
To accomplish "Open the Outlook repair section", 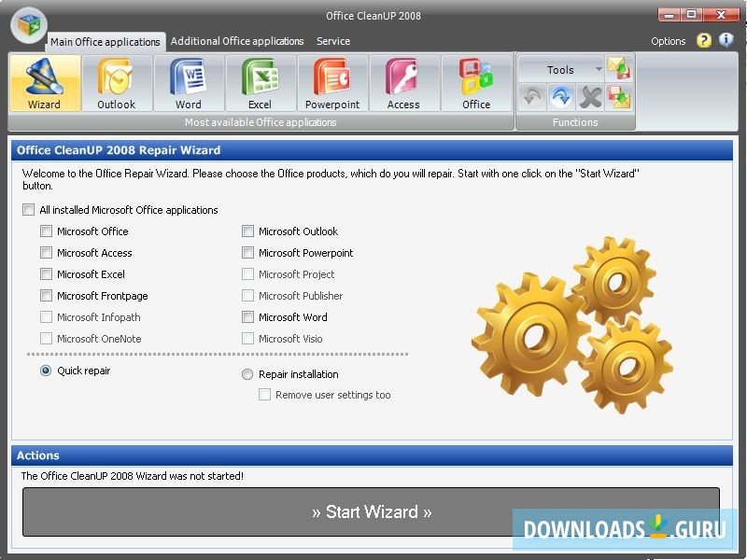I will [117, 83].
